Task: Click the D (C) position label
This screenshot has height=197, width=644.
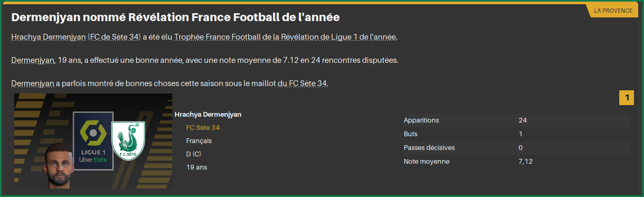Action: click(x=194, y=154)
